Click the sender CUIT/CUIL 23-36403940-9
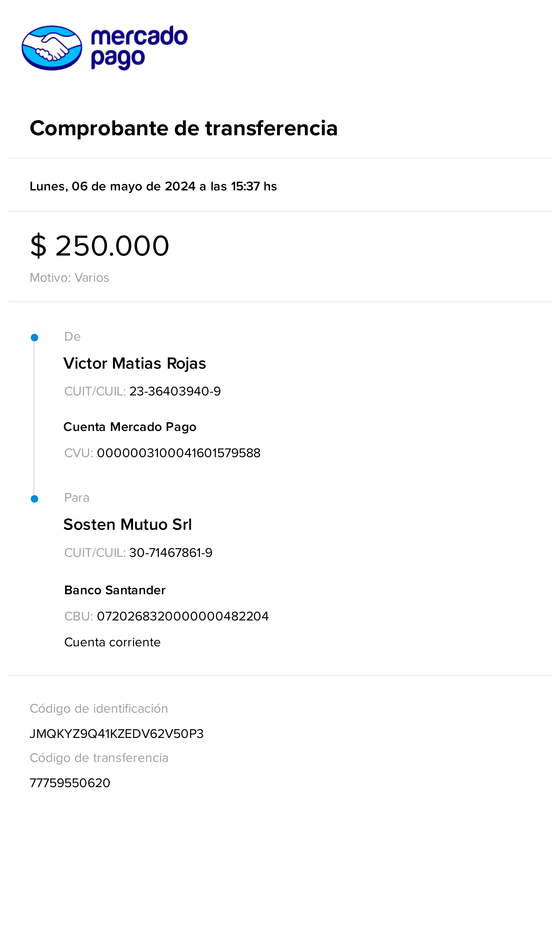 coord(175,391)
